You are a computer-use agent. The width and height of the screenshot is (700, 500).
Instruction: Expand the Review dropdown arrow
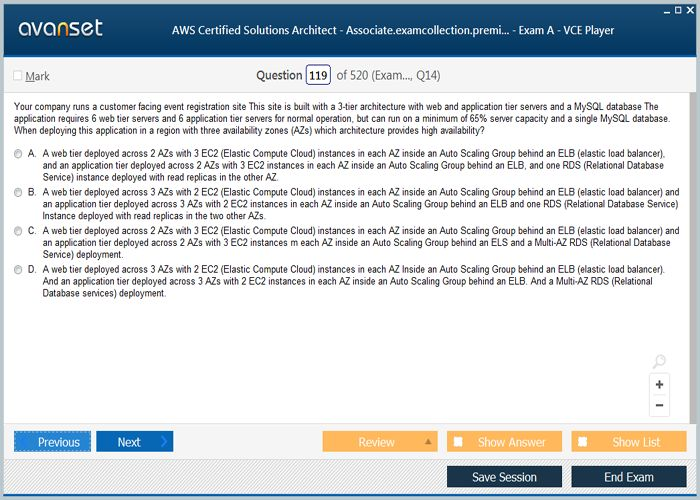(x=428, y=442)
